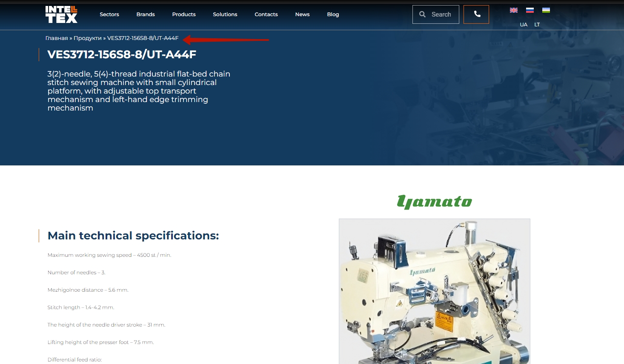This screenshot has height=364, width=624.
Task: Open the Blog page
Action: tap(333, 14)
